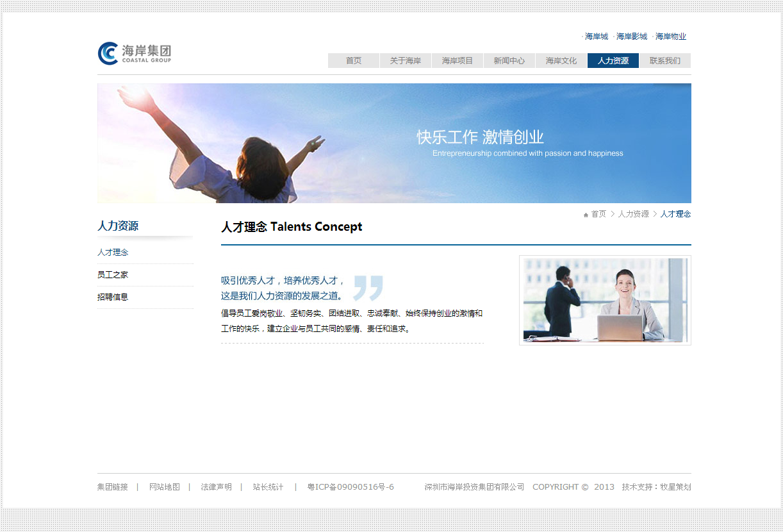Click the 法律声明 legal notice link
This screenshot has width=783, height=532.
[215, 486]
